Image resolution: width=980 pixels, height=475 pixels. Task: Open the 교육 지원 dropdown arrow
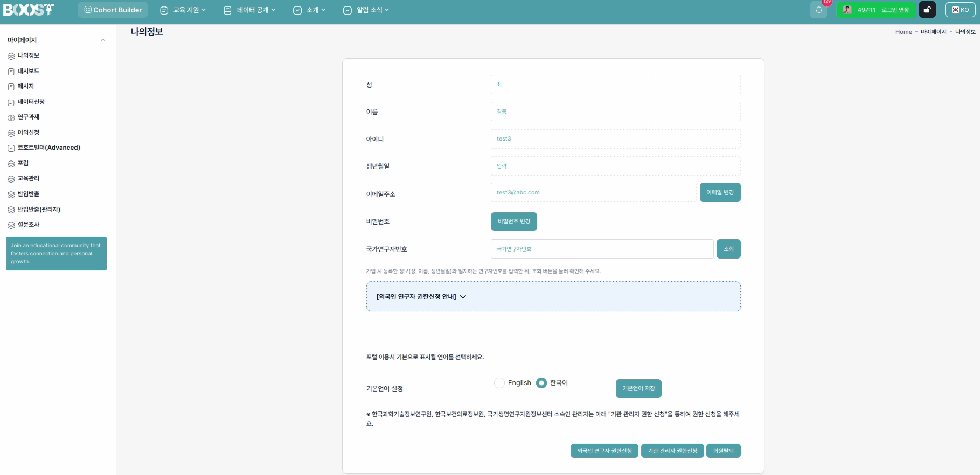(204, 10)
